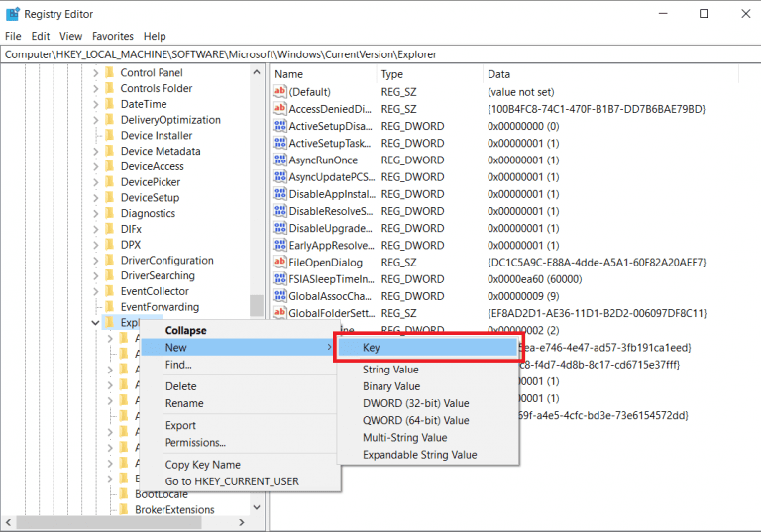
Task: Click the string icon beside (Default) value
Action: (280, 91)
